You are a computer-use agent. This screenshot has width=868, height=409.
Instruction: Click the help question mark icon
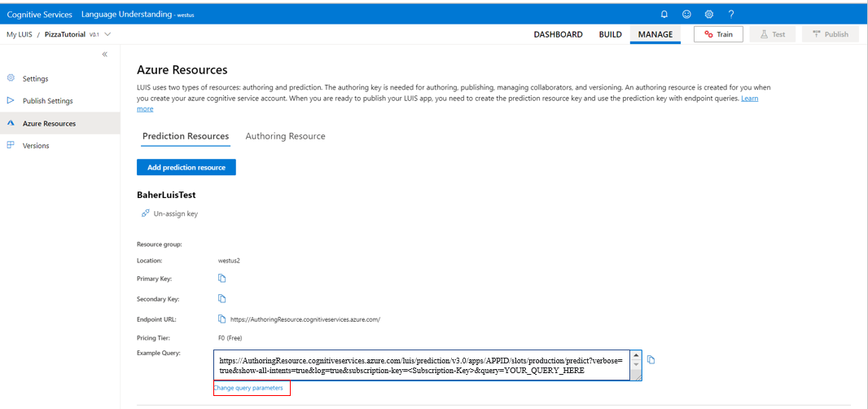tap(730, 15)
